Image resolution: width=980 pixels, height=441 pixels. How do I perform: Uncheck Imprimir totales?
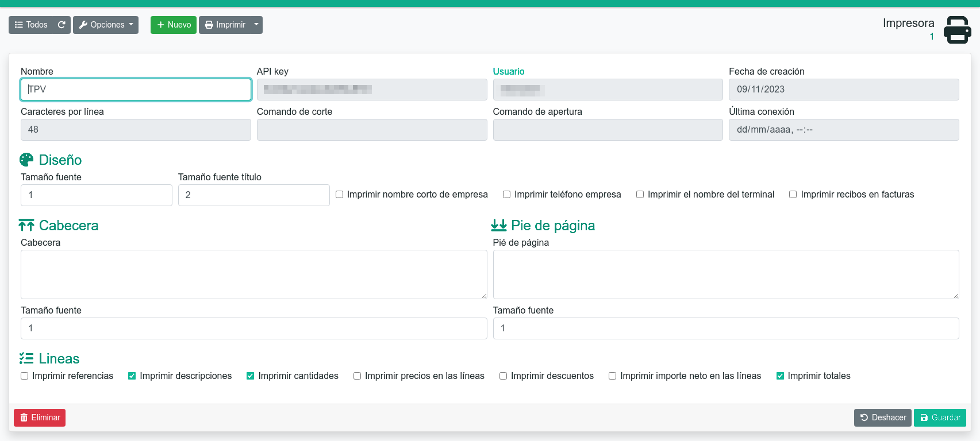point(781,376)
